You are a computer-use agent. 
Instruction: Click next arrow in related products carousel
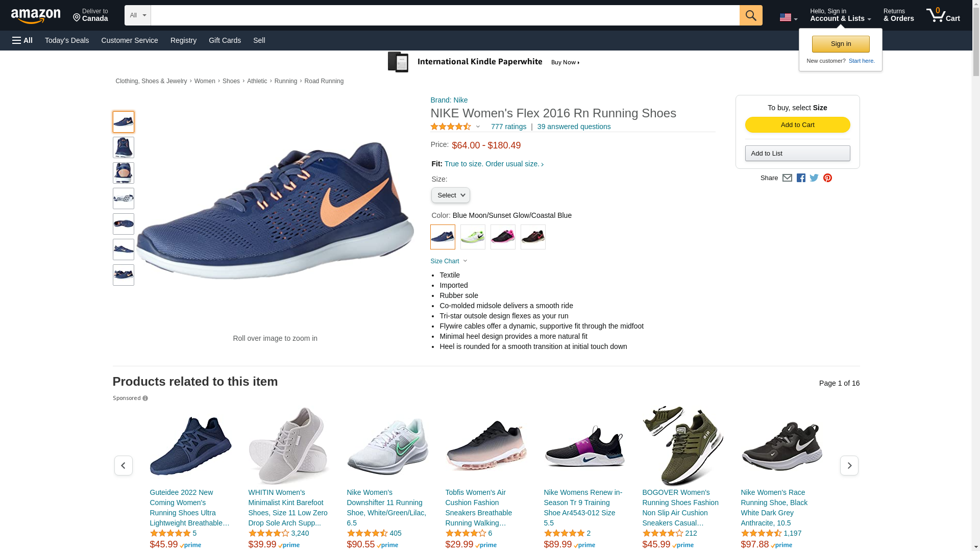(849, 465)
